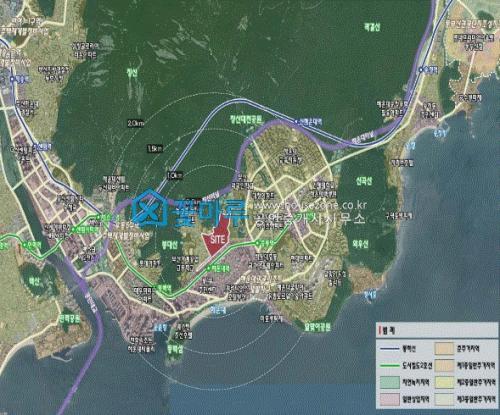The height and width of the screenshot is (415, 500).
Task: Click the red bar legend header icon
Action: point(380,332)
